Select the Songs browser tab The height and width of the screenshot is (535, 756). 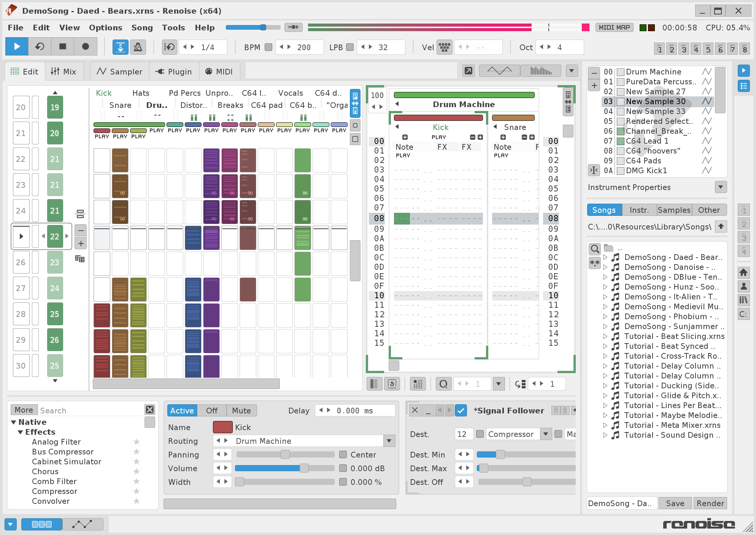click(604, 210)
